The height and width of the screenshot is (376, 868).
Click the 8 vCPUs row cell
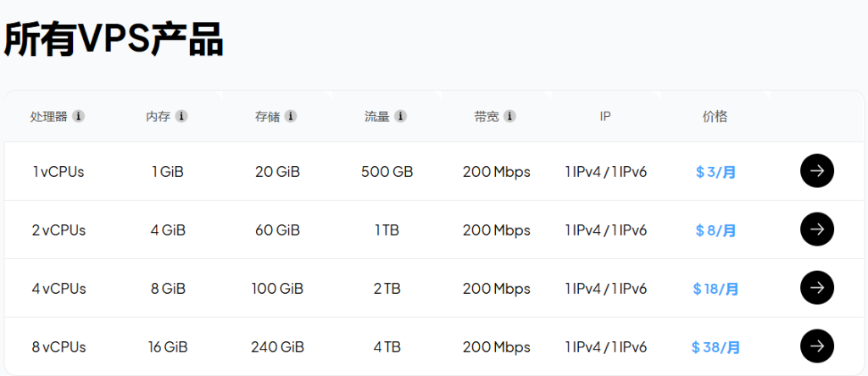pos(58,347)
